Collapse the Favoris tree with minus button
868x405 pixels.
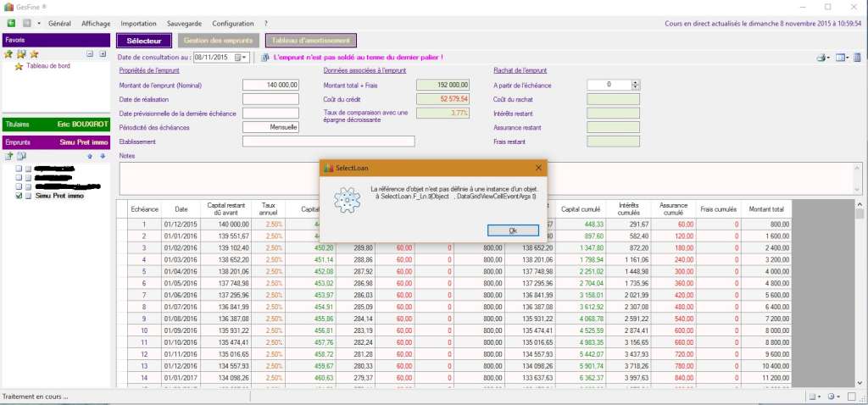[x=91, y=54]
